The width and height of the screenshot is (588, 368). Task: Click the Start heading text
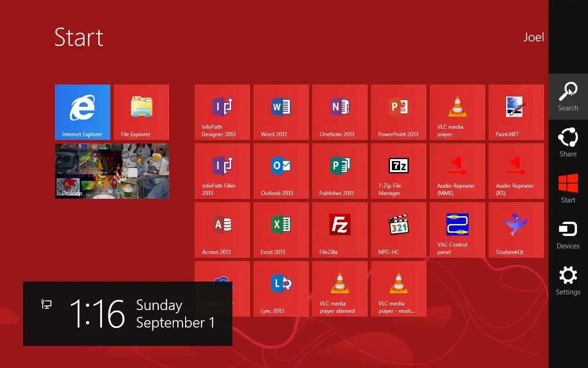coord(79,37)
